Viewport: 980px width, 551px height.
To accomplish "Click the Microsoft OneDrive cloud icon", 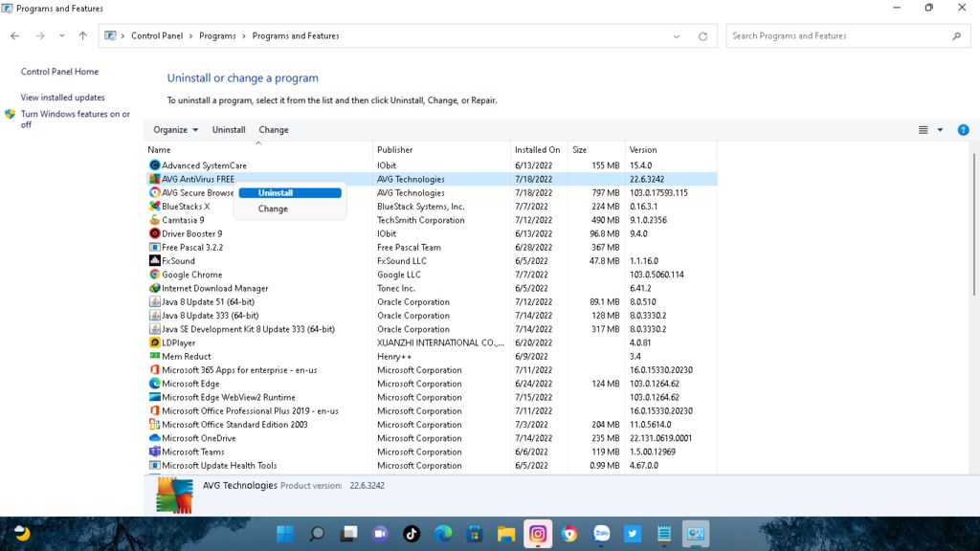I will tap(154, 438).
